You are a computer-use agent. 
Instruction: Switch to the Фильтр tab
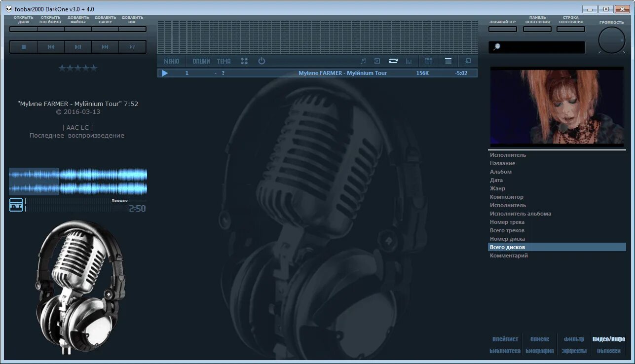(x=574, y=339)
